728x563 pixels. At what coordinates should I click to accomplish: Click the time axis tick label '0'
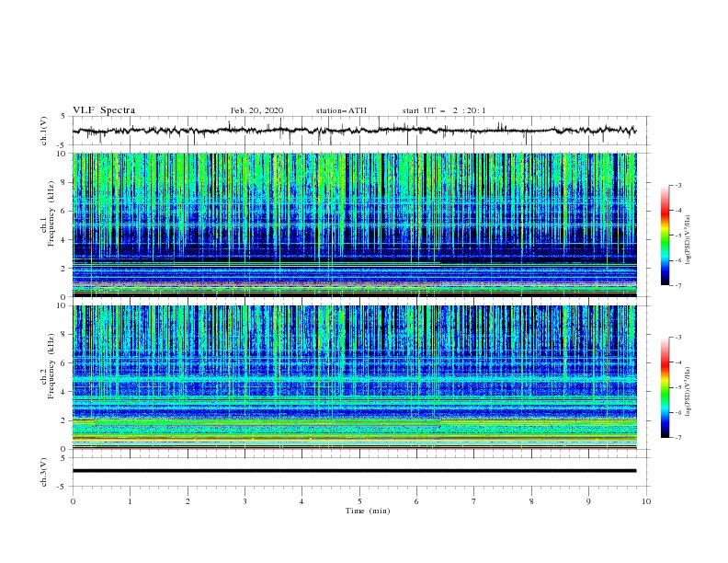[73, 501]
